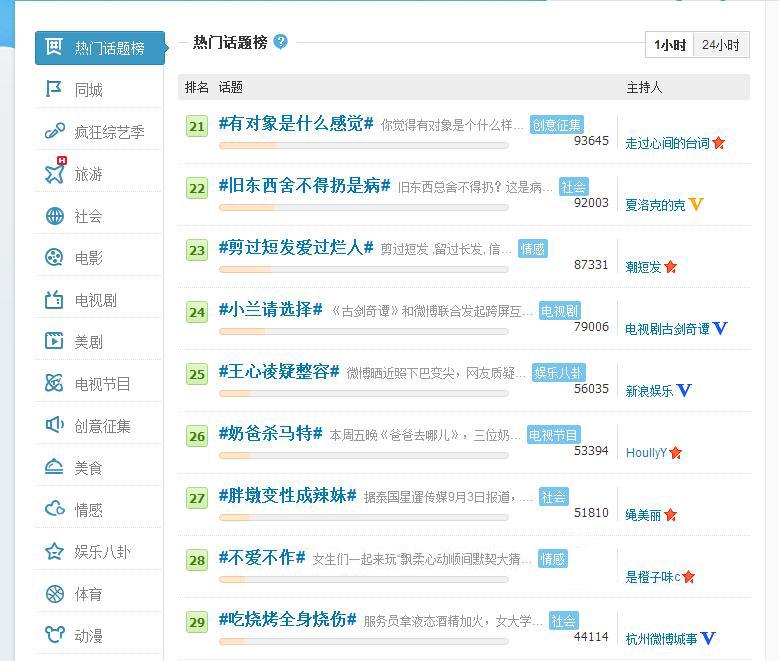Click the 创意征集 megaphone icon

pyautogui.click(x=54, y=425)
